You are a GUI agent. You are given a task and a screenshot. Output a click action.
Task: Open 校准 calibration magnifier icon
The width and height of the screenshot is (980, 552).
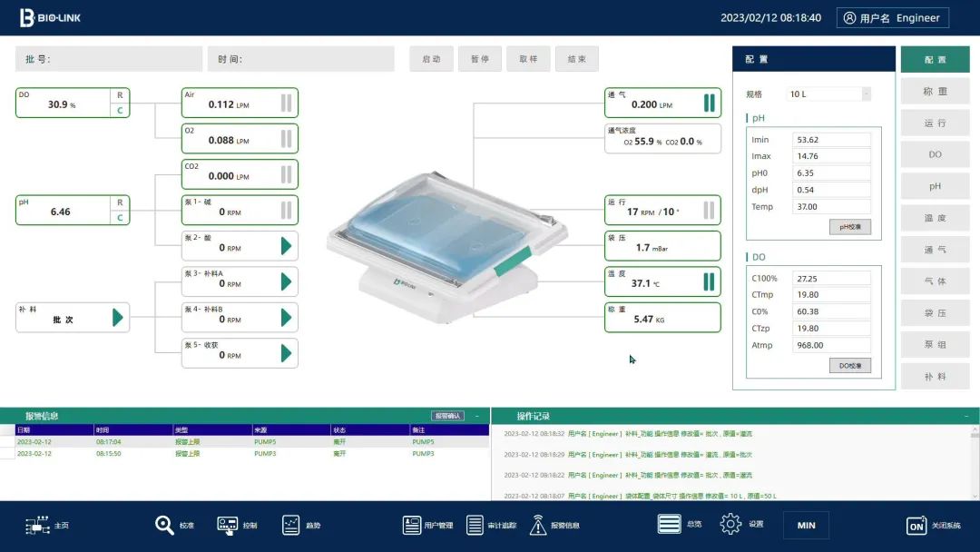164,525
